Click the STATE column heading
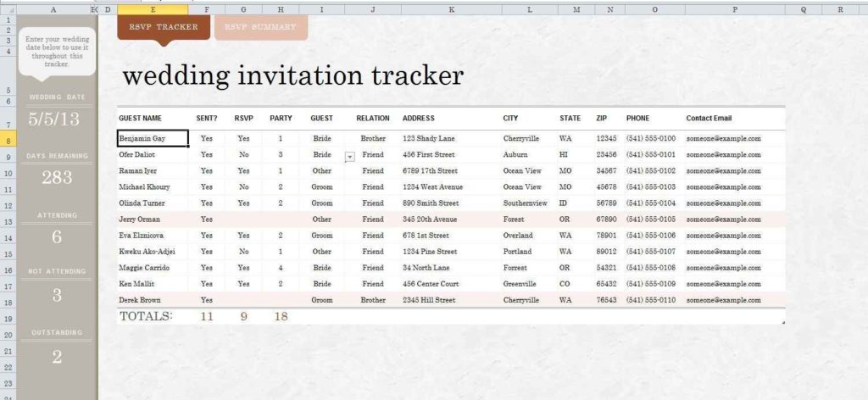 (570, 119)
